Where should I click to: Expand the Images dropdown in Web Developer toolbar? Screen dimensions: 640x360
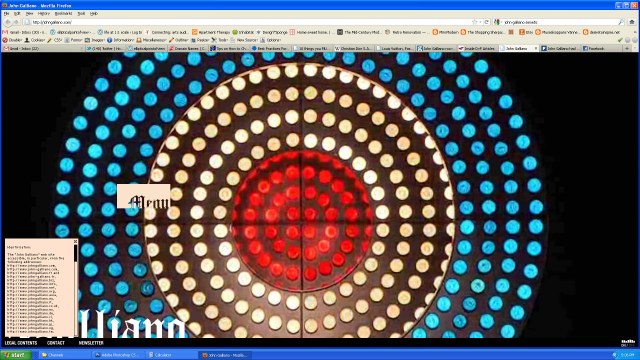pos(95,40)
